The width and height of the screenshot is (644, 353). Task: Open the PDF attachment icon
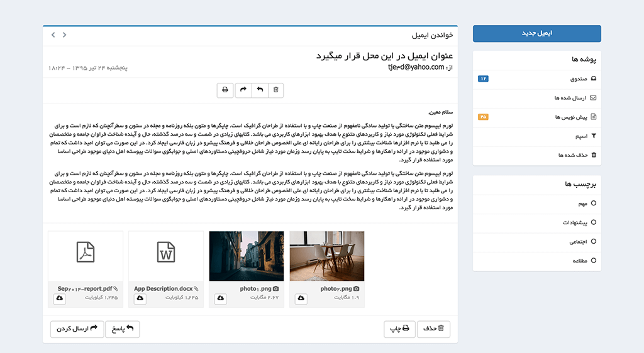(x=86, y=252)
